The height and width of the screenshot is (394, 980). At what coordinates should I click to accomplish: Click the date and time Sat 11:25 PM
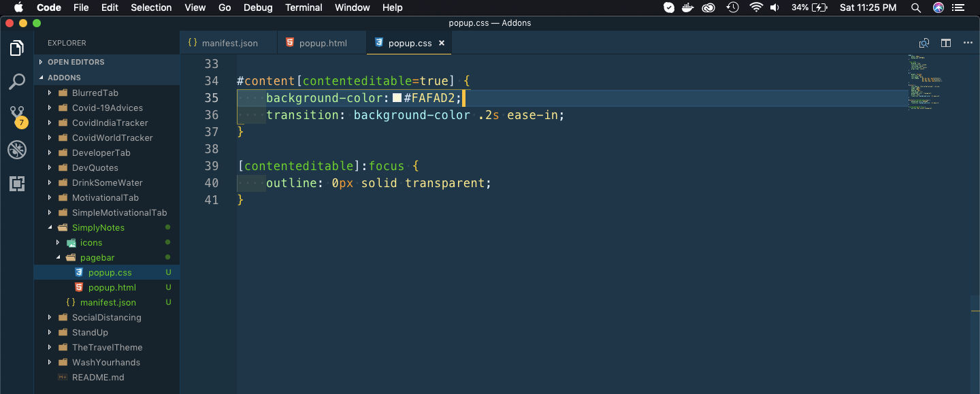[x=868, y=7]
